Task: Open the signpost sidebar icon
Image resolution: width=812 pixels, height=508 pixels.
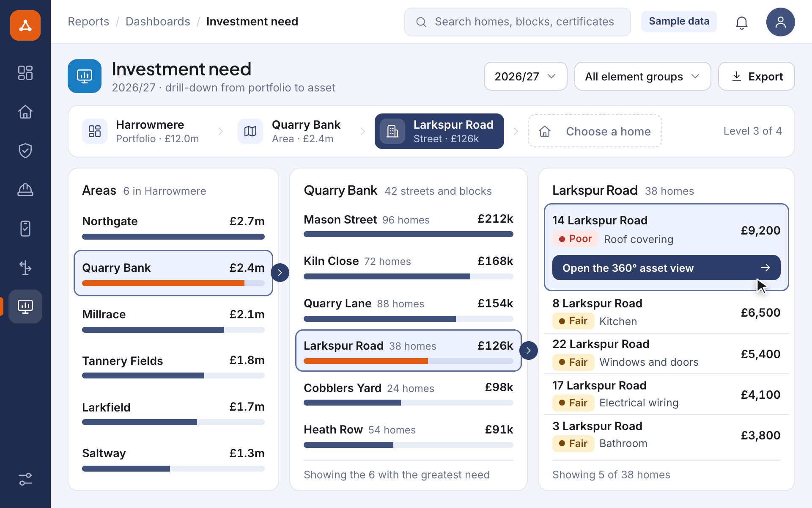Action: pyautogui.click(x=25, y=268)
